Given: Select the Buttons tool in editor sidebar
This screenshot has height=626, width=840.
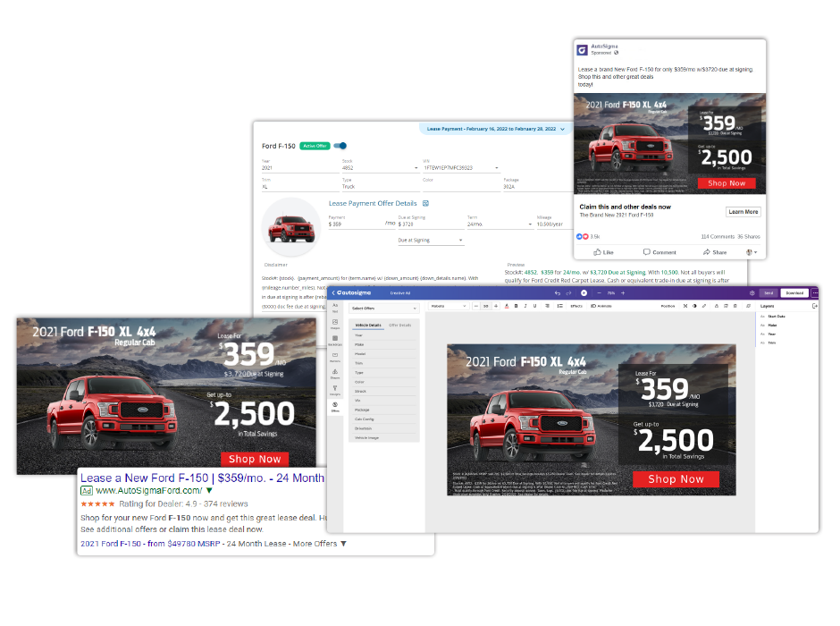Looking at the screenshot, I should coord(335,358).
